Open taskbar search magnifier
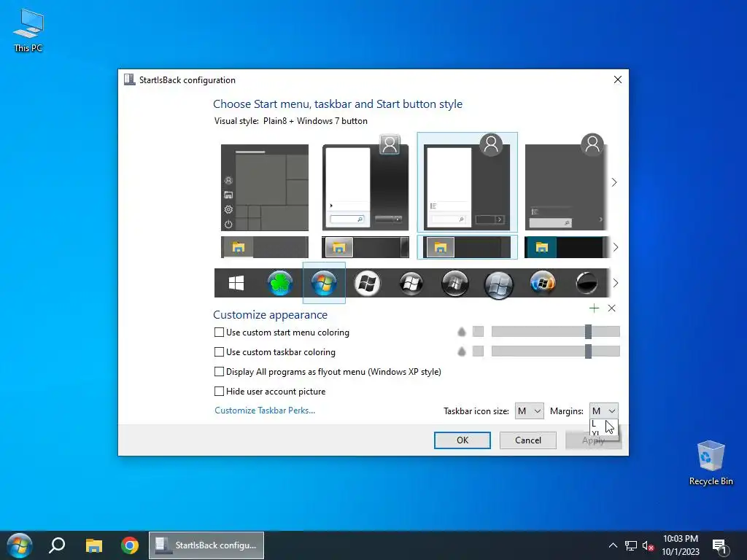Viewport: 747px width, 560px height. (57, 545)
